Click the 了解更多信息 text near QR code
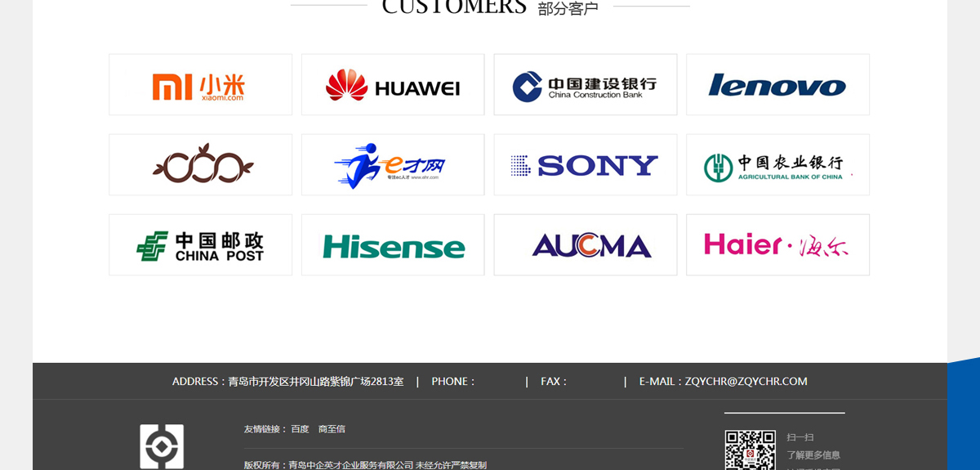 813,455
